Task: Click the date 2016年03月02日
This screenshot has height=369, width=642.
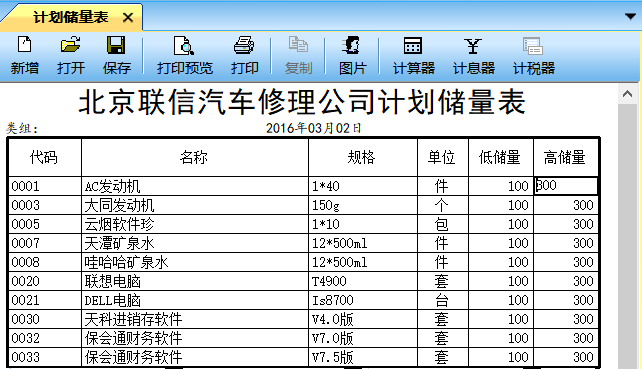Action: (x=313, y=128)
